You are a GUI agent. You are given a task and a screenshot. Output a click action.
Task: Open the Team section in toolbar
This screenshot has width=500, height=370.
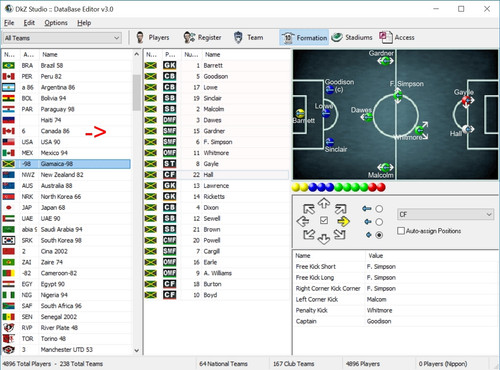[248, 37]
